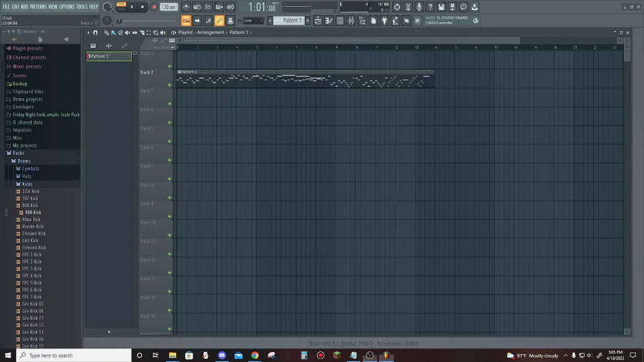Open the ADD menu

[24, 6]
